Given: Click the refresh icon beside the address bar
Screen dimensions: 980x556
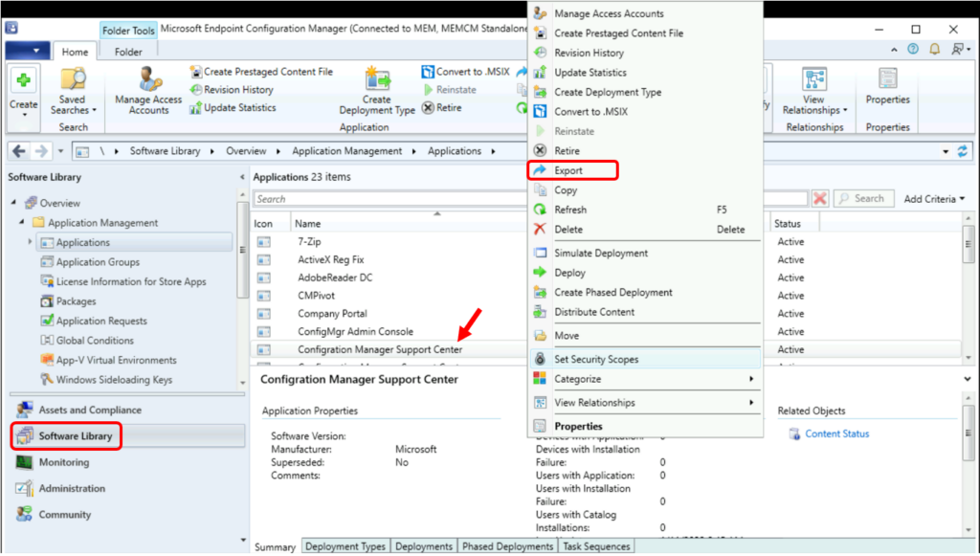Looking at the screenshot, I should (963, 151).
